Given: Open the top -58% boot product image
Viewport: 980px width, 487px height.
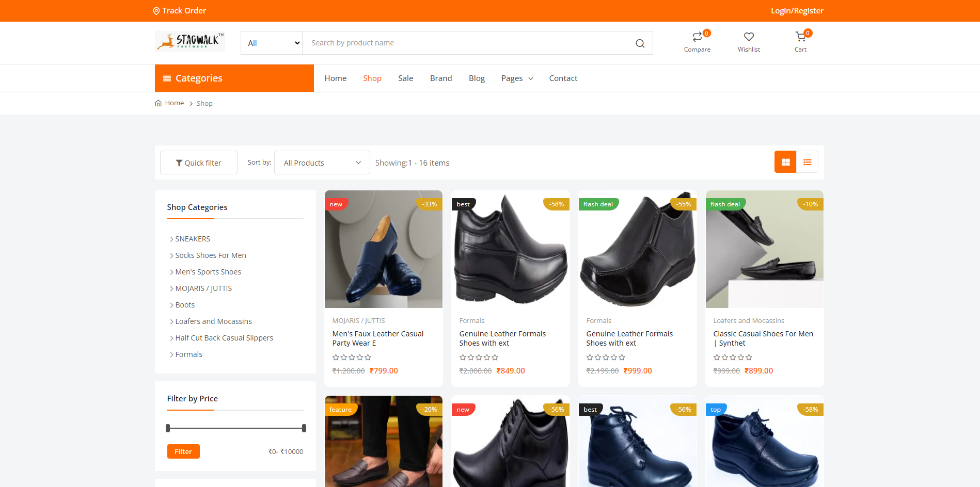Looking at the screenshot, I should tap(765, 442).
